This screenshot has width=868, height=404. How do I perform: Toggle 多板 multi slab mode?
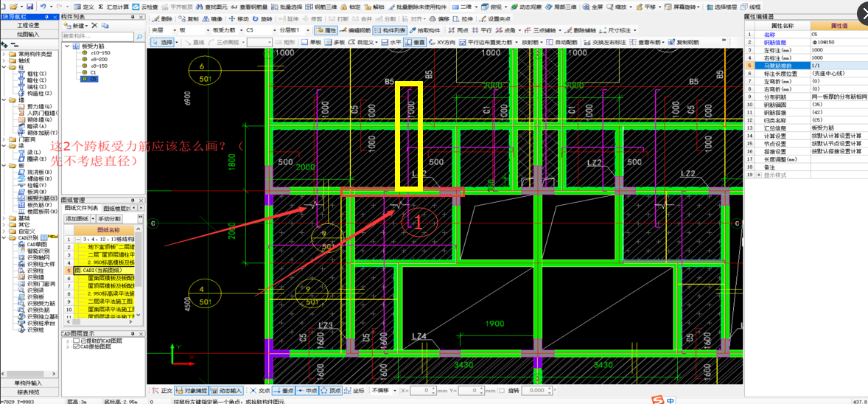(x=335, y=41)
